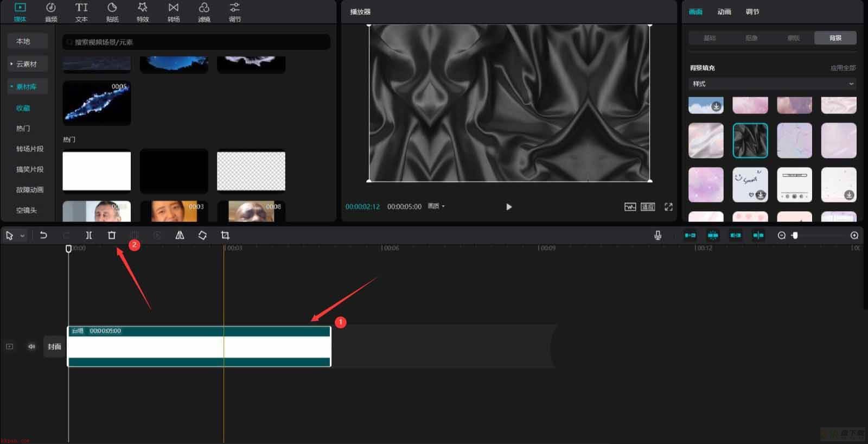Image resolution: width=868 pixels, height=444 pixels.
Task: Toggle auto snapping on timeline
Action: click(x=713, y=235)
